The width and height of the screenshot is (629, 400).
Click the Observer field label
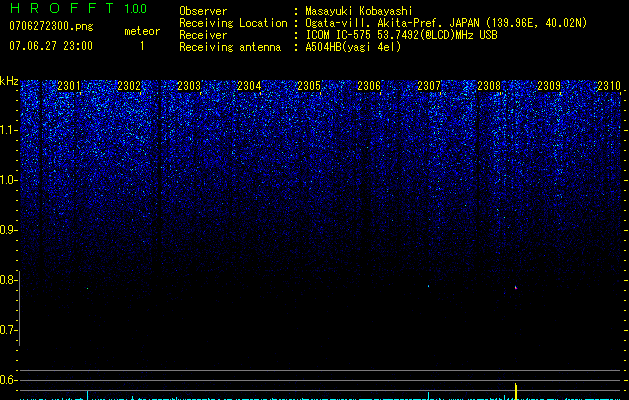(203, 11)
